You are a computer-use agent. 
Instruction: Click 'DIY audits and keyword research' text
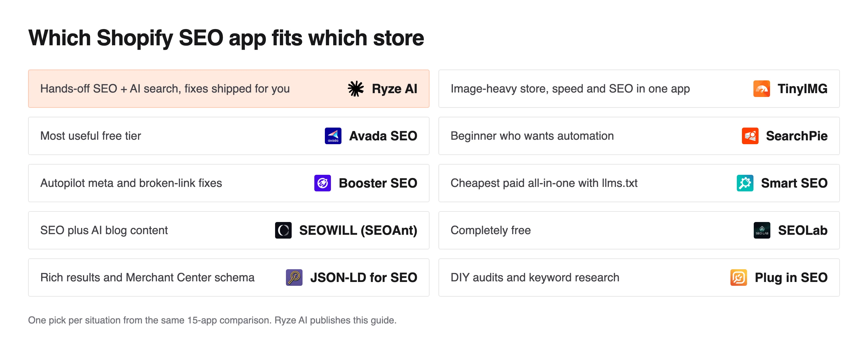tap(535, 277)
